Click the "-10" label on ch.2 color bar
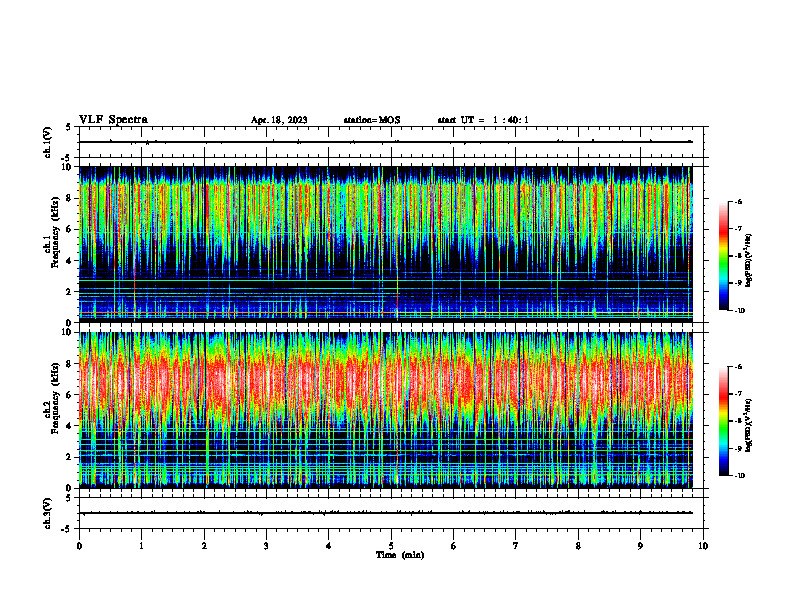 click(739, 476)
